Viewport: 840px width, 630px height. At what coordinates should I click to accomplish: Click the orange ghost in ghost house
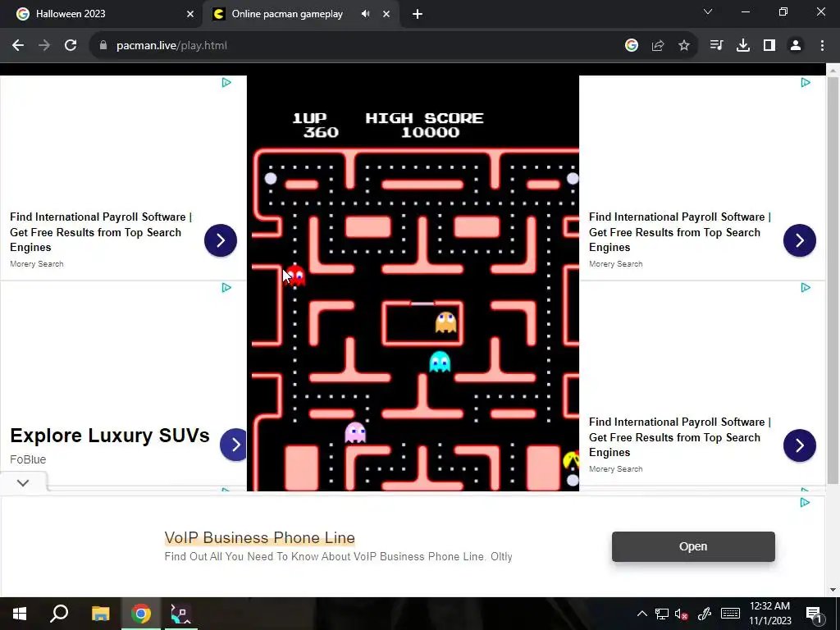coord(445,322)
